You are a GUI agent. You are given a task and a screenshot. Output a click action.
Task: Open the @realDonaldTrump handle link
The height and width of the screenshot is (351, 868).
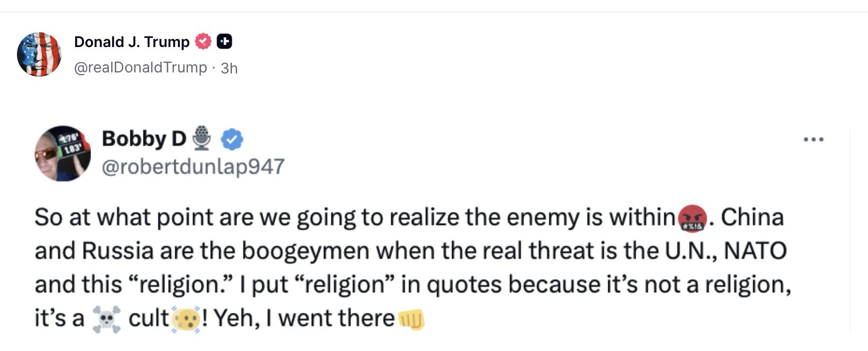click(x=141, y=68)
